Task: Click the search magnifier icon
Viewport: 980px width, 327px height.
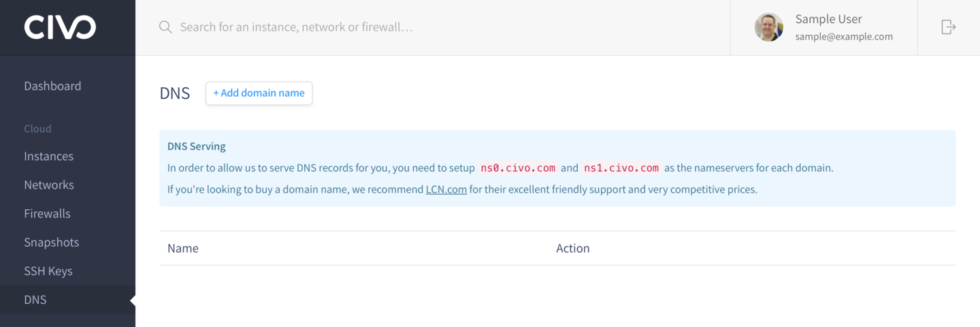Action: (x=165, y=27)
